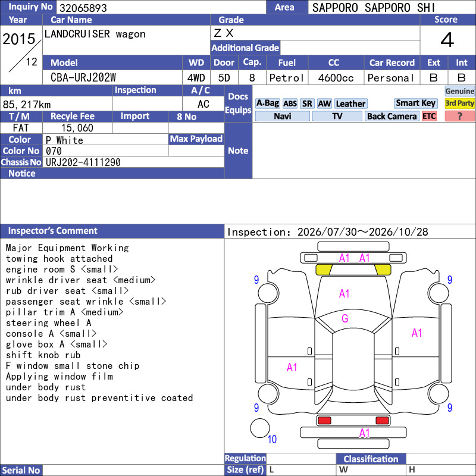Click the Smart Key badge
476x476 pixels.
click(415, 103)
